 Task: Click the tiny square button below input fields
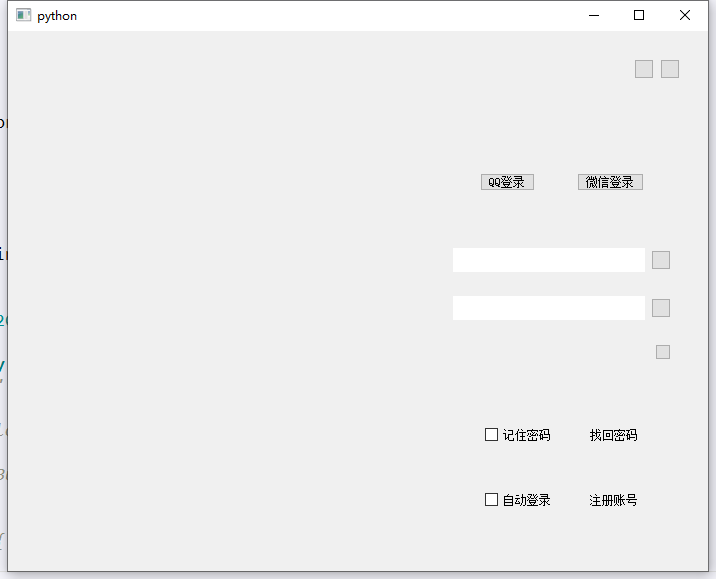click(x=663, y=352)
